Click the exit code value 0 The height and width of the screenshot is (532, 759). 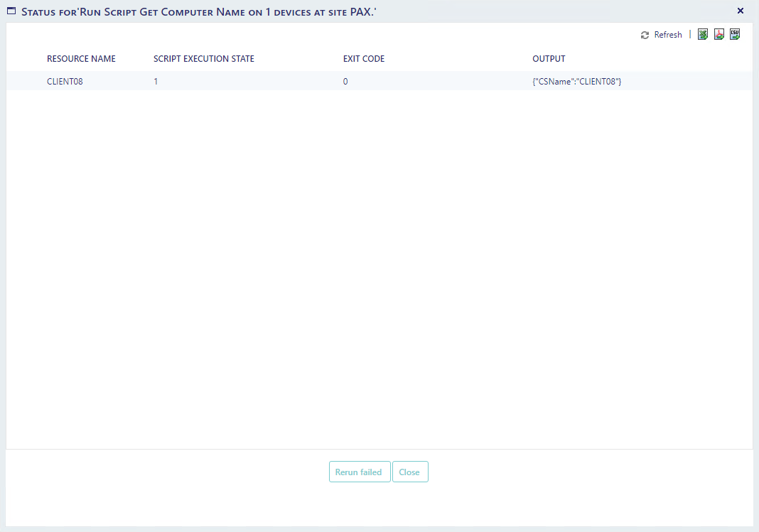tap(345, 82)
